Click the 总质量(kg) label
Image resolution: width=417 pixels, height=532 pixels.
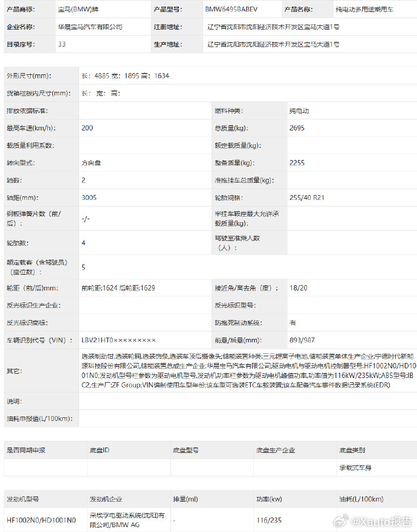231,128
